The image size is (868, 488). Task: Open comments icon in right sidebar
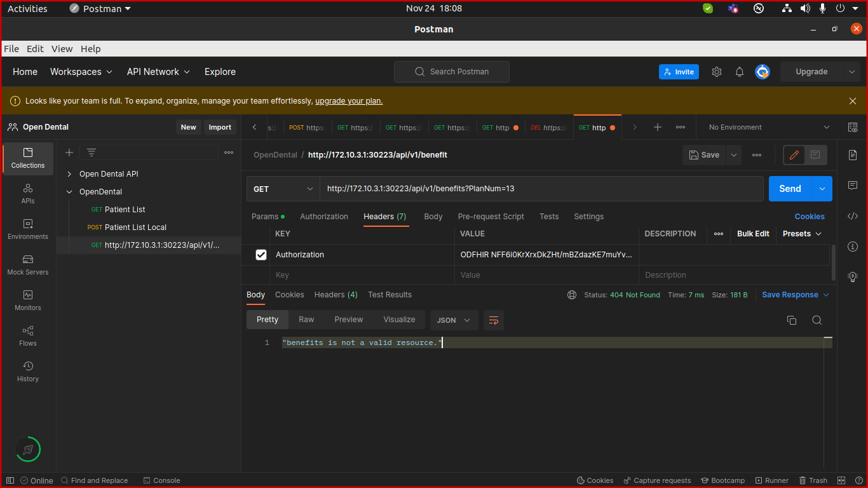point(853,186)
